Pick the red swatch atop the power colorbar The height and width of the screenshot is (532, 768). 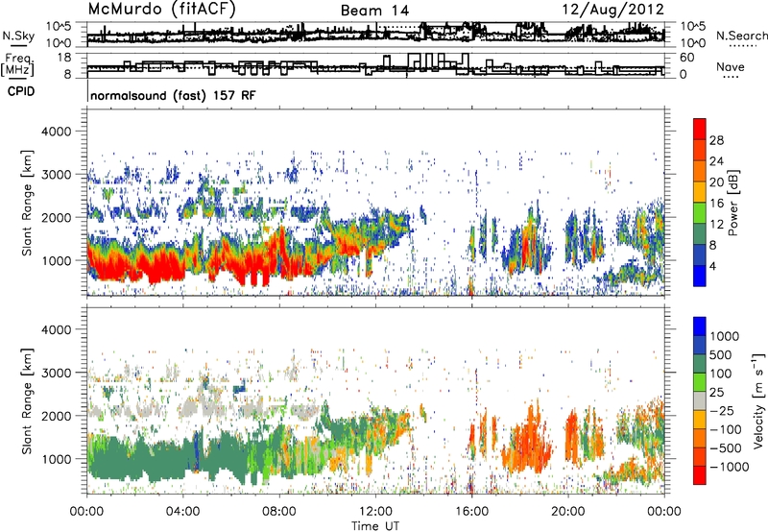[700, 129]
